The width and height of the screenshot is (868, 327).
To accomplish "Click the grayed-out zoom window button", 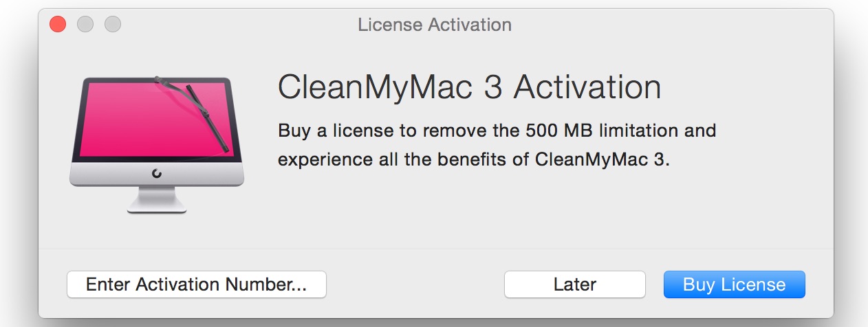I will tap(113, 25).
